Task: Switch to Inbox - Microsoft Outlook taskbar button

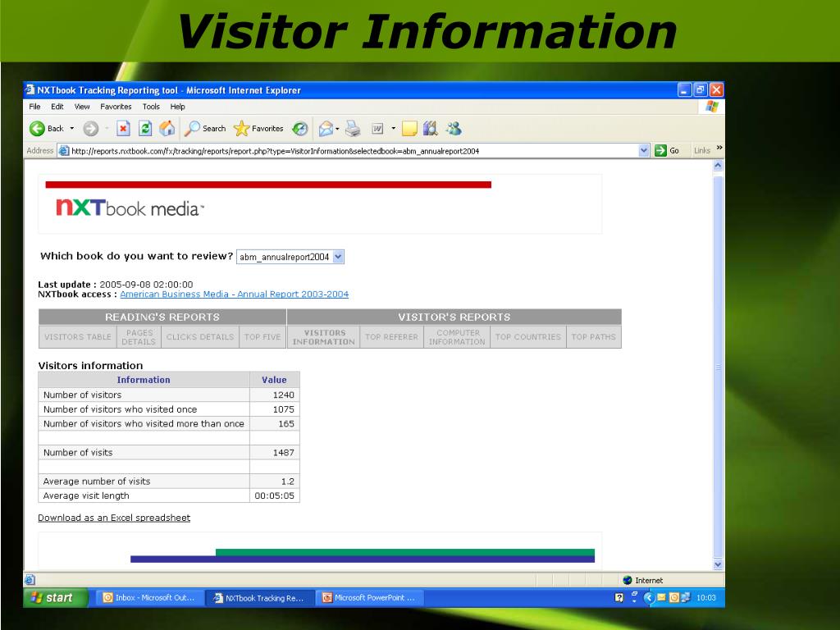Action: coord(151,598)
